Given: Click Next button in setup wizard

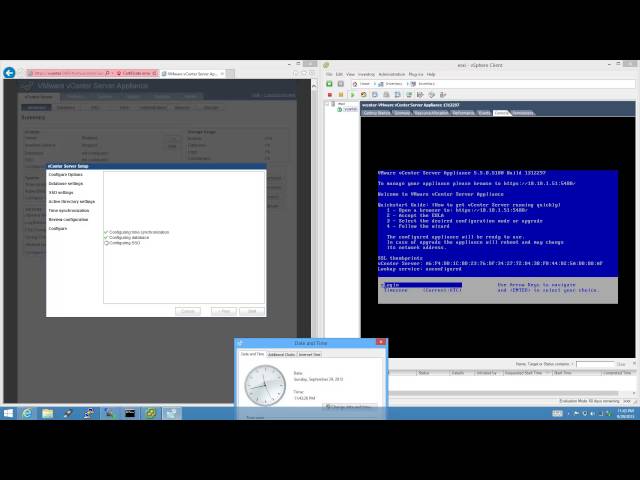Looking at the screenshot, I should tap(252, 311).
